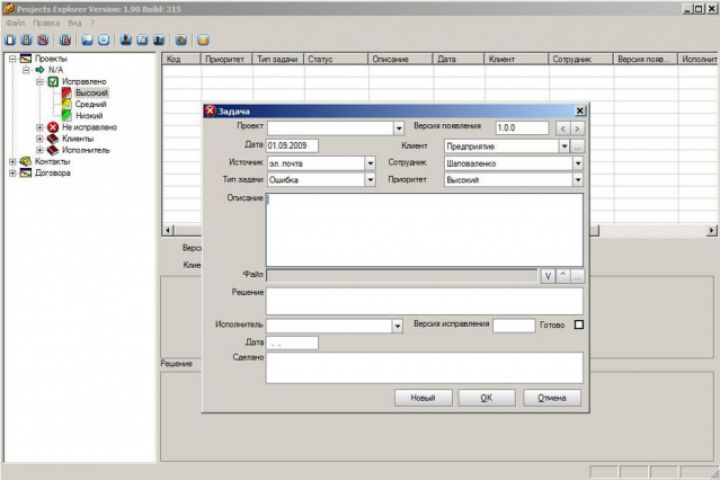This screenshot has height=480, width=720.
Task: Click the book icon next to Исполнитель in tree
Action: [x=53, y=150]
